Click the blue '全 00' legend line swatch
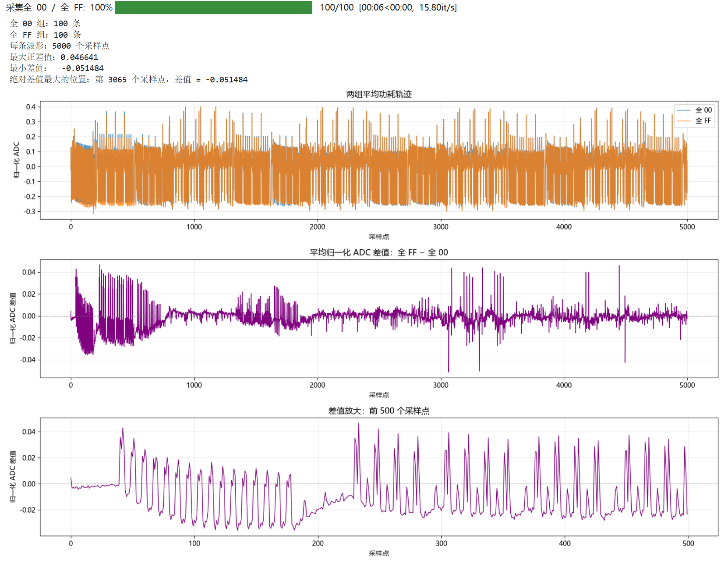 click(x=684, y=110)
